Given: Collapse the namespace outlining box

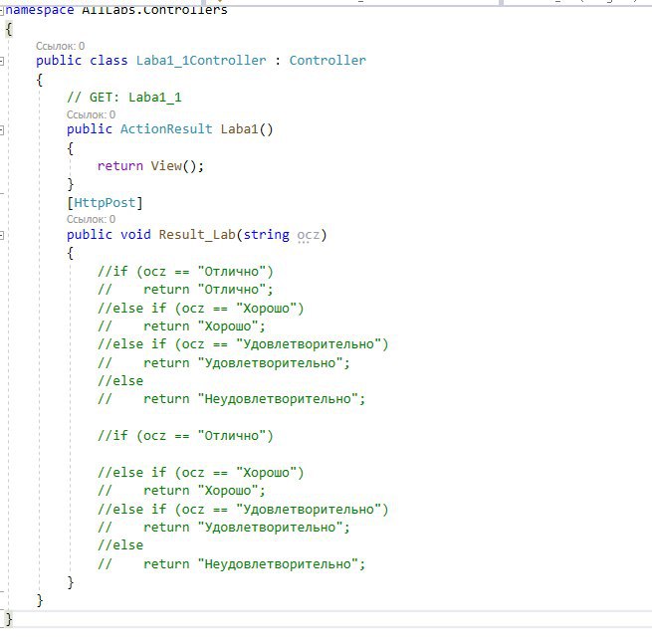Looking at the screenshot, I should 2,10.
